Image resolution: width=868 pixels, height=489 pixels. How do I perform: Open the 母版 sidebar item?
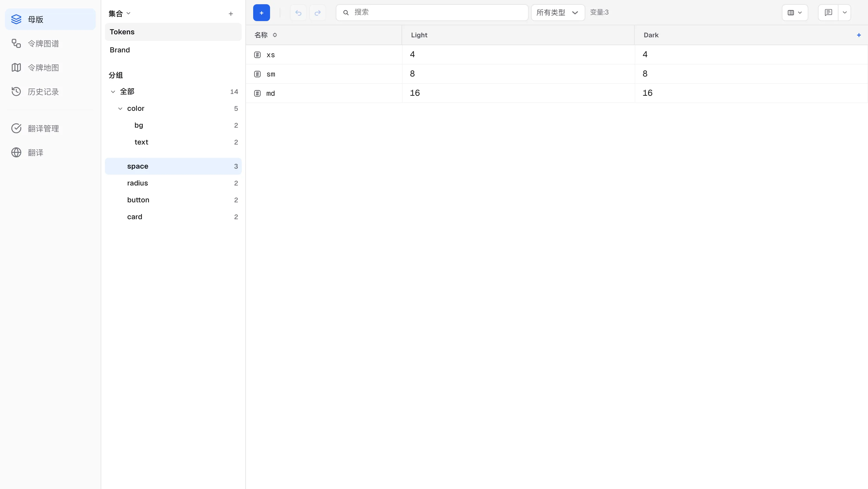50,19
